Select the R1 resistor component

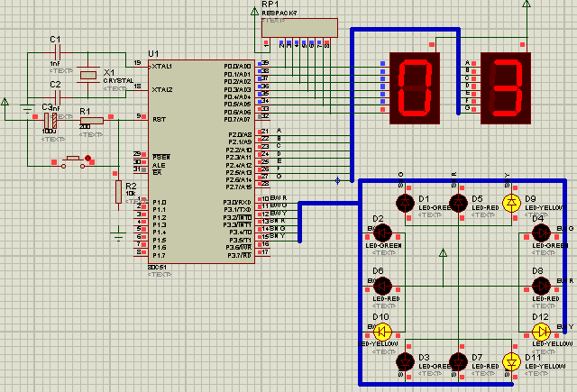pyautogui.click(x=92, y=120)
